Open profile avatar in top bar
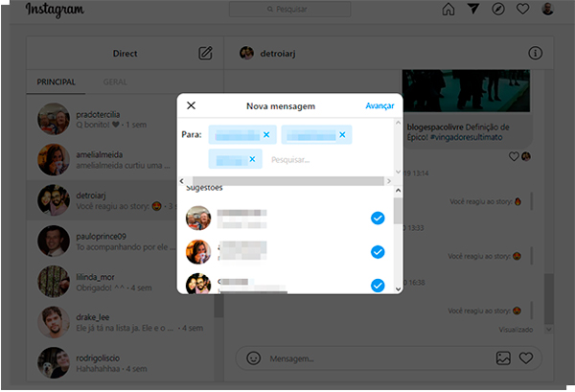The height and width of the screenshot is (392, 575). (547, 9)
